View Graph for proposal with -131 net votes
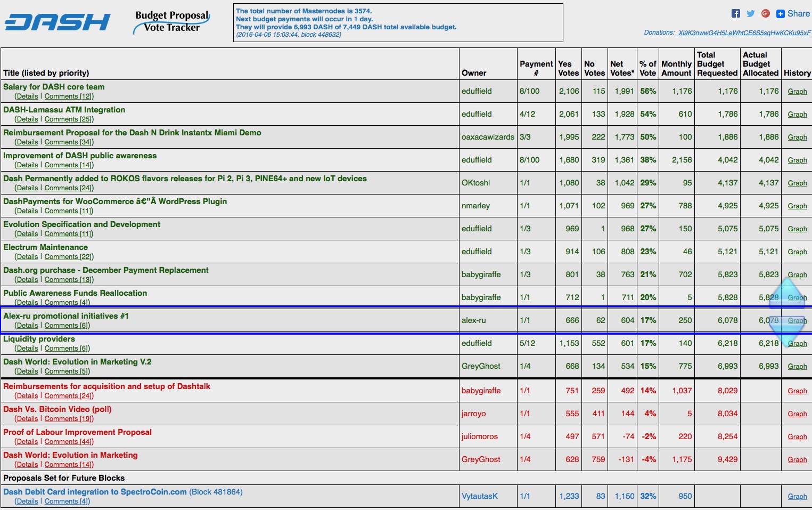Screen dimensions: 812x510 coord(797,460)
